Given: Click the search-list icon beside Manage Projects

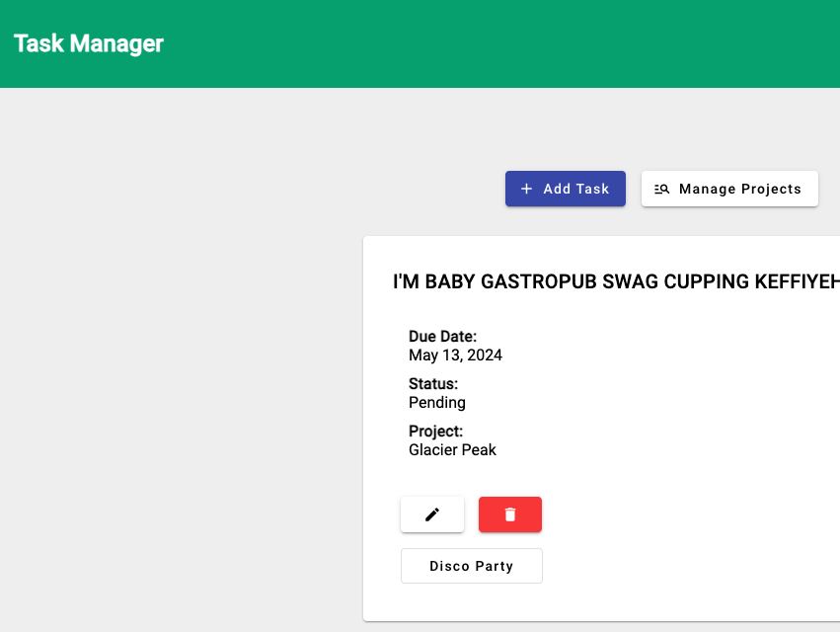Looking at the screenshot, I should click(662, 189).
